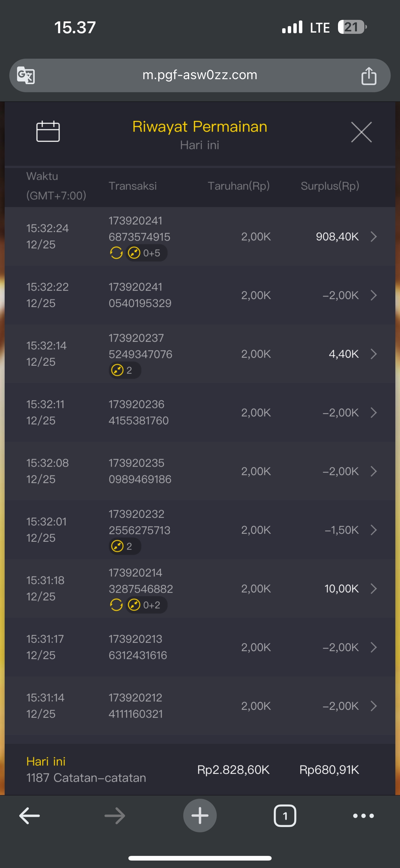400x868 pixels.
Task: Expand the 4,40K surplus row chevron
Action: pos(373,354)
